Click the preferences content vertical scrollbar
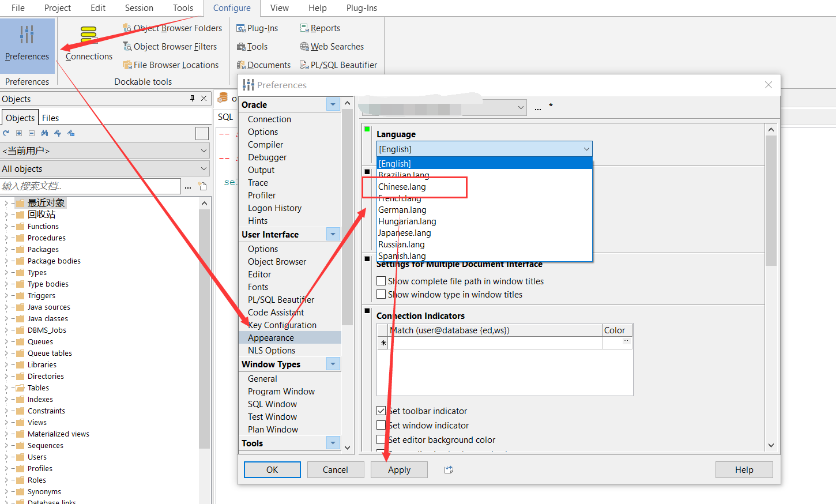This screenshot has height=504, width=836. coord(771,201)
